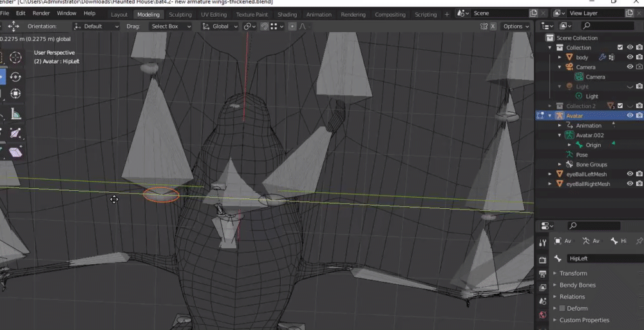644x330 pixels.
Task: Click the Options button in viewport header
Action: coord(515,26)
